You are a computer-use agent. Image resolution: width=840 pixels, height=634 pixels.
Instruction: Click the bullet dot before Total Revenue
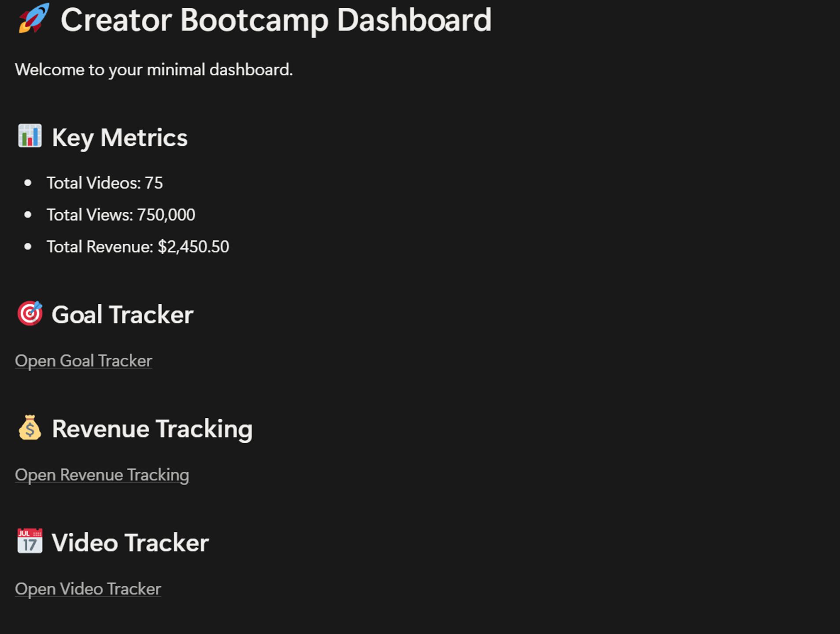(28, 247)
